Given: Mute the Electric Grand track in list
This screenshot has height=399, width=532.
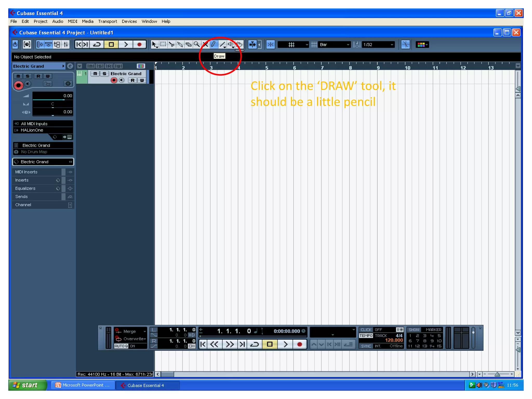Looking at the screenshot, I should [95, 74].
